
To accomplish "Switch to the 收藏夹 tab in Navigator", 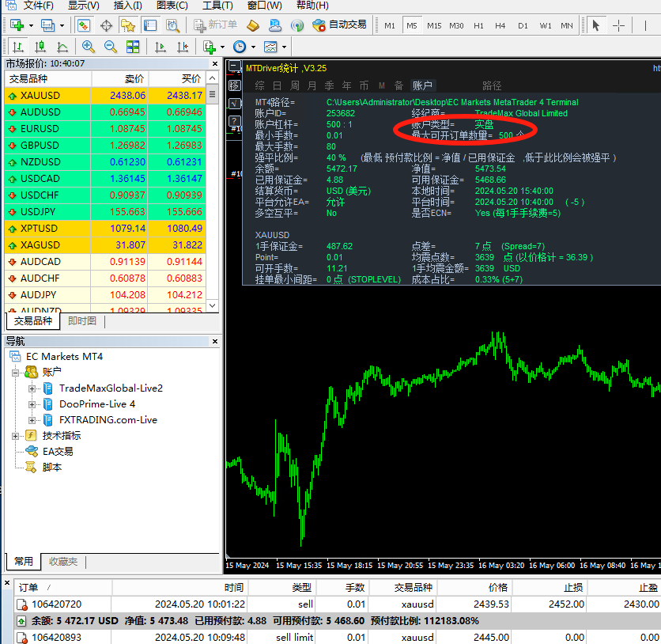I will [63, 562].
